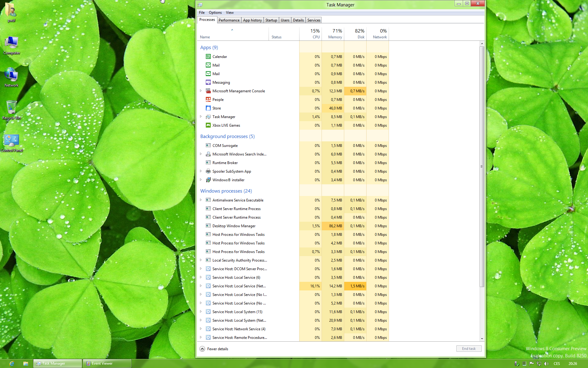The image size is (588, 368).
Task: Open the View menu
Action: pos(230,13)
